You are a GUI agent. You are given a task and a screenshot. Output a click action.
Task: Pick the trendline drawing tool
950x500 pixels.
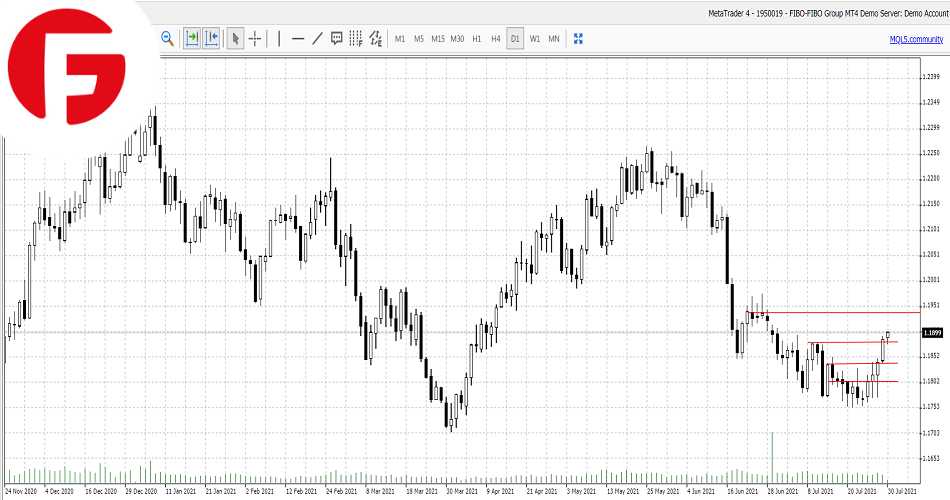click(317, 39)
